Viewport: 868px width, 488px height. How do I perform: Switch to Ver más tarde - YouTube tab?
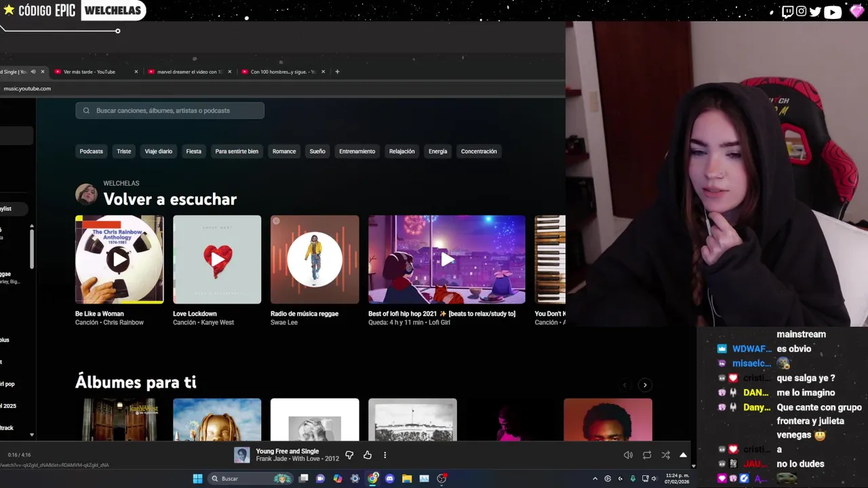point(95,72)
